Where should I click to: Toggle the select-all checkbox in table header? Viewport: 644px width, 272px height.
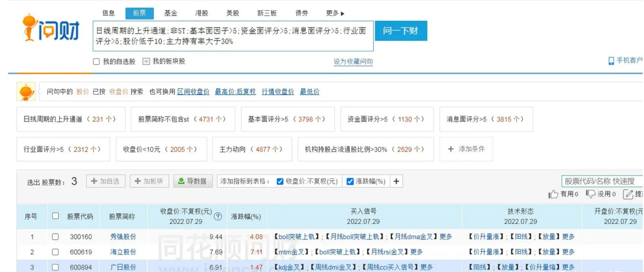[56, 216]
